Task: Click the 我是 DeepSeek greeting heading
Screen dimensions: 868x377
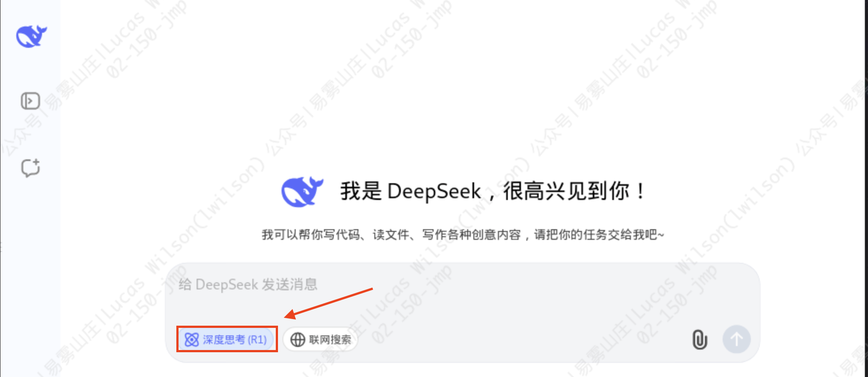Action: click(492, 192)
